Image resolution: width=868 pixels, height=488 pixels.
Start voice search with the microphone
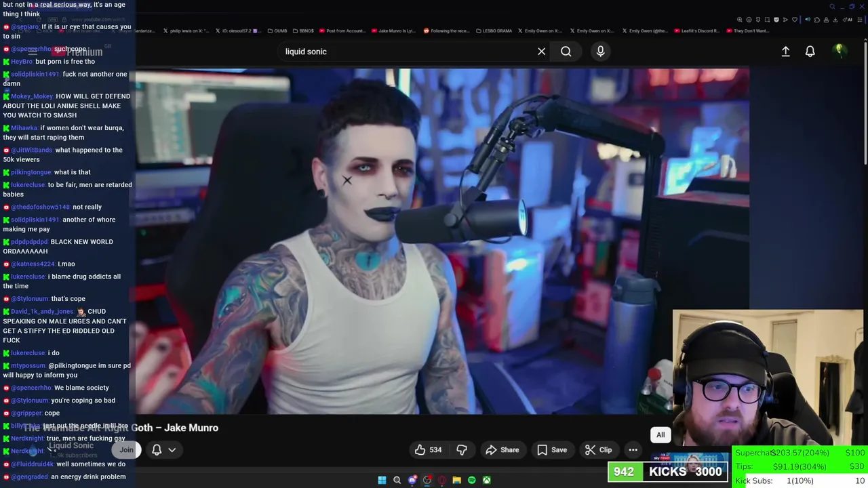[600, 52]
